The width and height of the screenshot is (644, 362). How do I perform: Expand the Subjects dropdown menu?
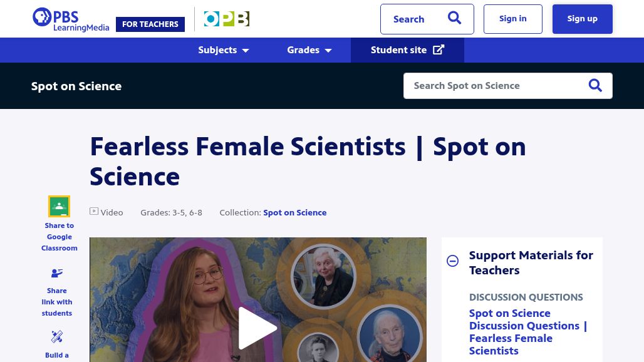tap(224, 50)
